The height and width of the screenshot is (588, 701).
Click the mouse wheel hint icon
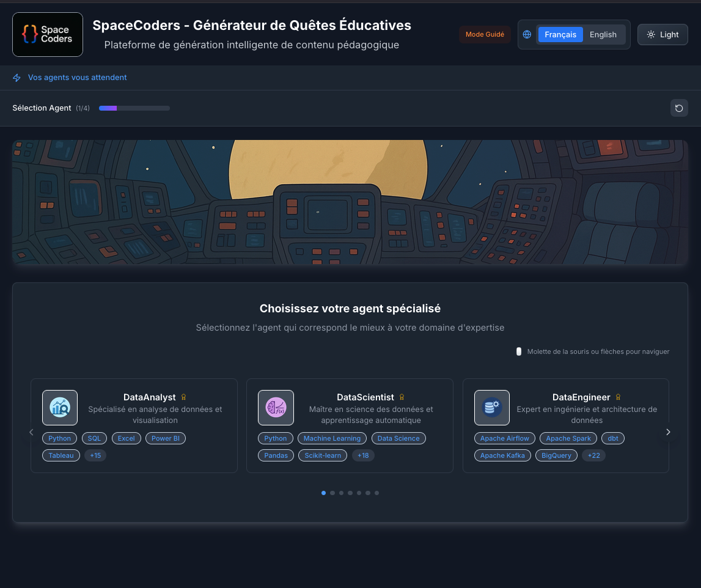click(x=519, y=351)
